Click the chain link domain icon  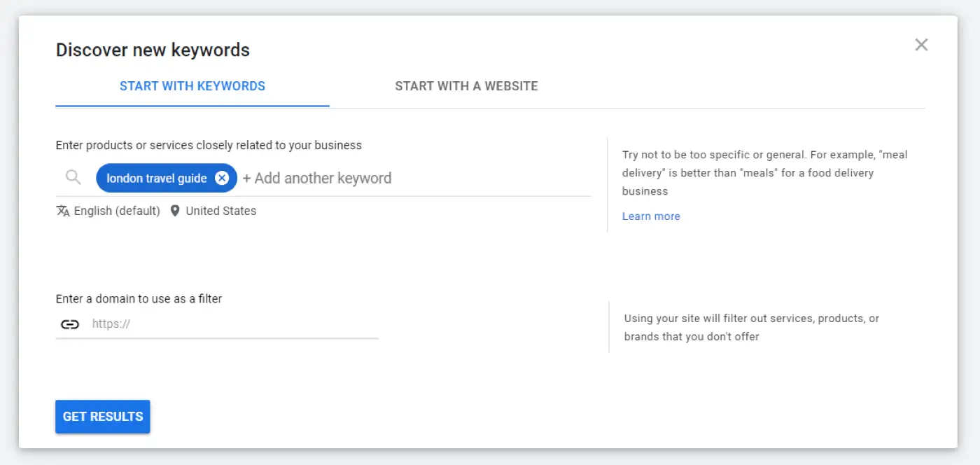coord(69,324)
